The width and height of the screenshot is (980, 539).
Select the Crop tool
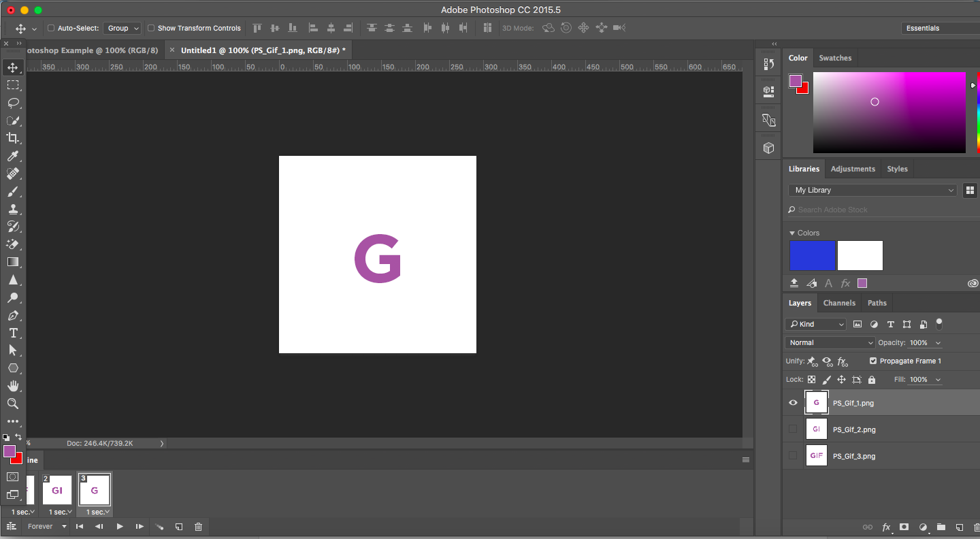[x=13, y=138]
